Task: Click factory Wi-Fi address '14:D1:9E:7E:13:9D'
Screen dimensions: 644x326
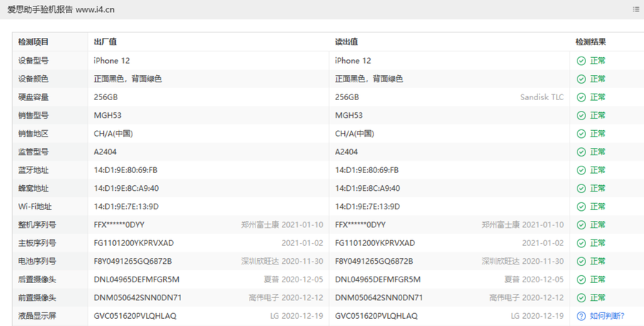Action: click(126, 207)
